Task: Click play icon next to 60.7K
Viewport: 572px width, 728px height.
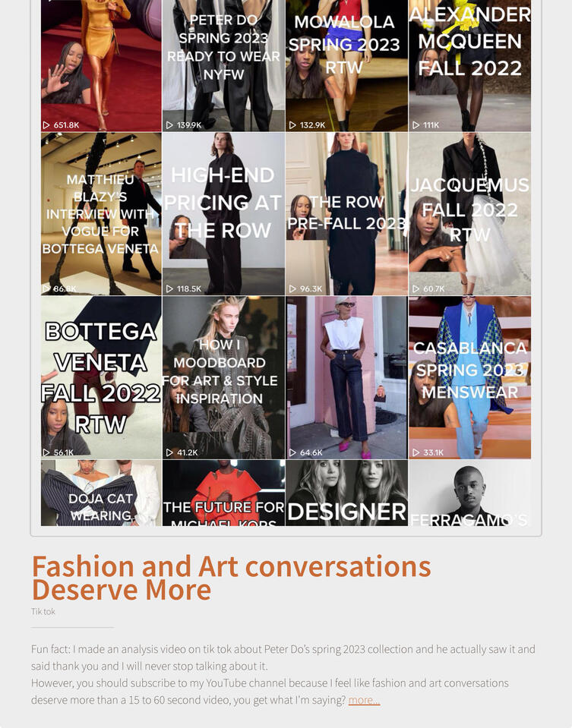Action: (416, 288)
